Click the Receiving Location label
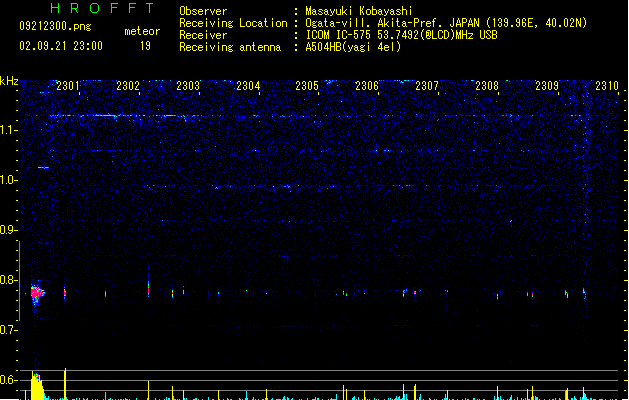This screenshot has width=629, height=400. click(x=233, y=23)
